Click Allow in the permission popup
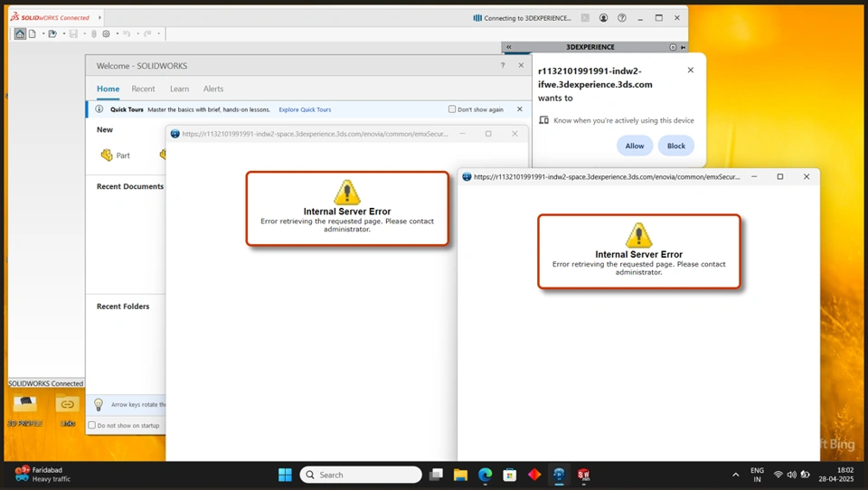The image size is (868, 490). point(635,146)
